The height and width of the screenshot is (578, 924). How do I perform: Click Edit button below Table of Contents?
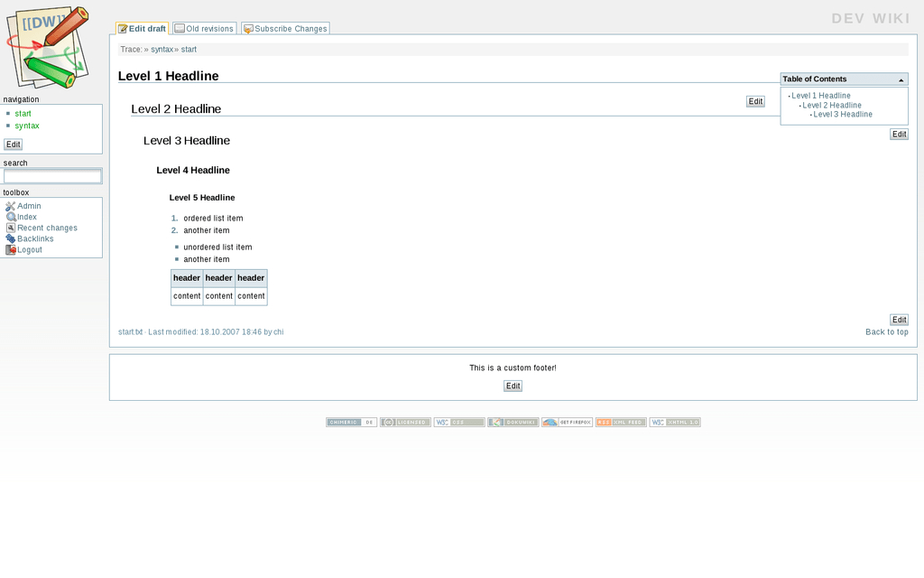(x=900, y=135)
